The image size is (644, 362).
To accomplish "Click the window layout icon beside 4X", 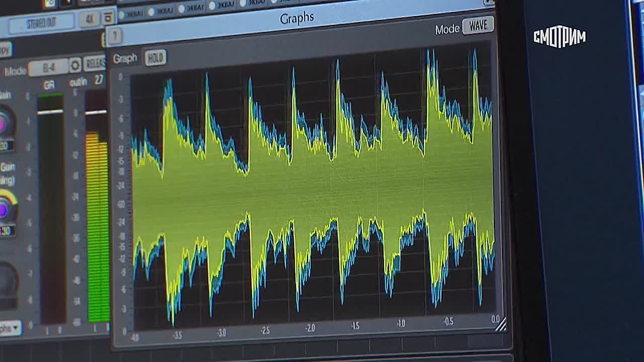I will [x=108, y=18].
